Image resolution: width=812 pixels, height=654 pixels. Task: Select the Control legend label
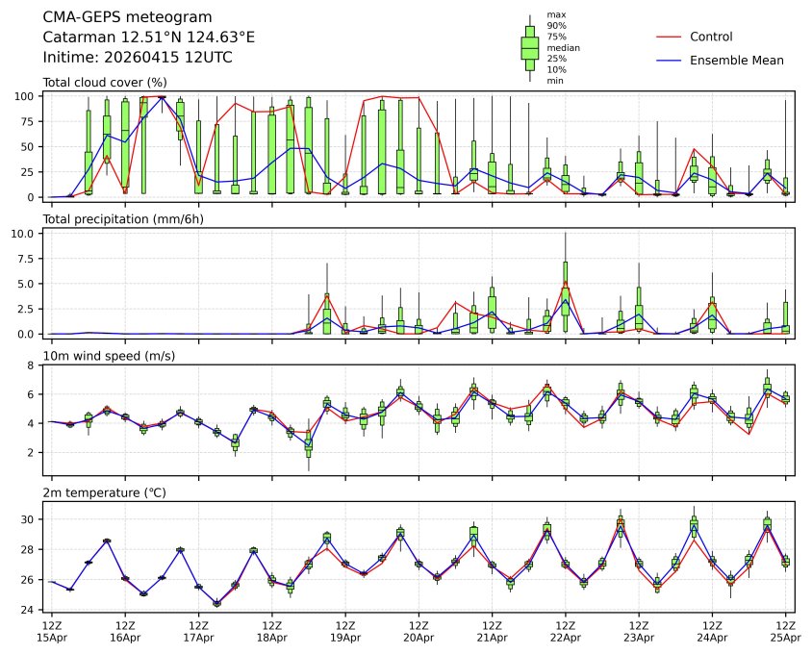click(x=711, y=38)
